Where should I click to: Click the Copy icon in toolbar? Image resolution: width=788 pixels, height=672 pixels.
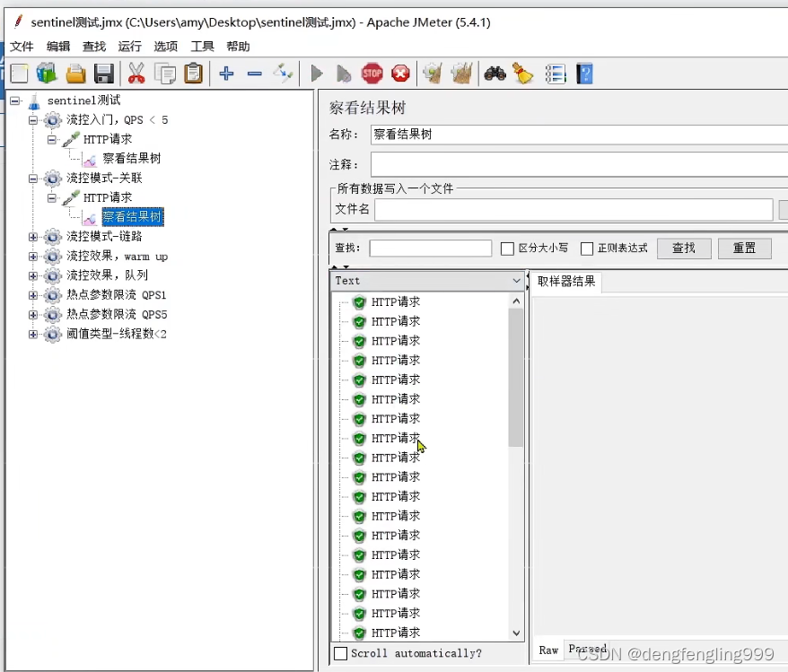[165, 74]
